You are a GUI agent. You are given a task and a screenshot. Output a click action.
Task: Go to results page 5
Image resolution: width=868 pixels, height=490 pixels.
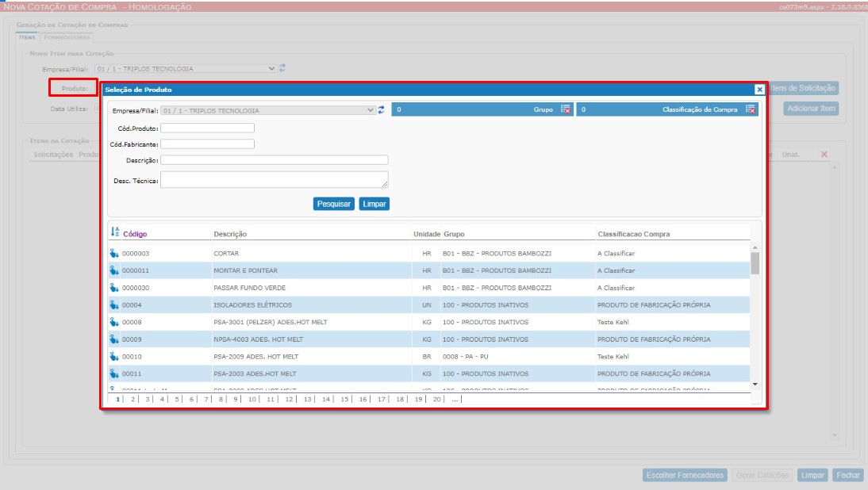pyautogui.click(x=177, y=399)
